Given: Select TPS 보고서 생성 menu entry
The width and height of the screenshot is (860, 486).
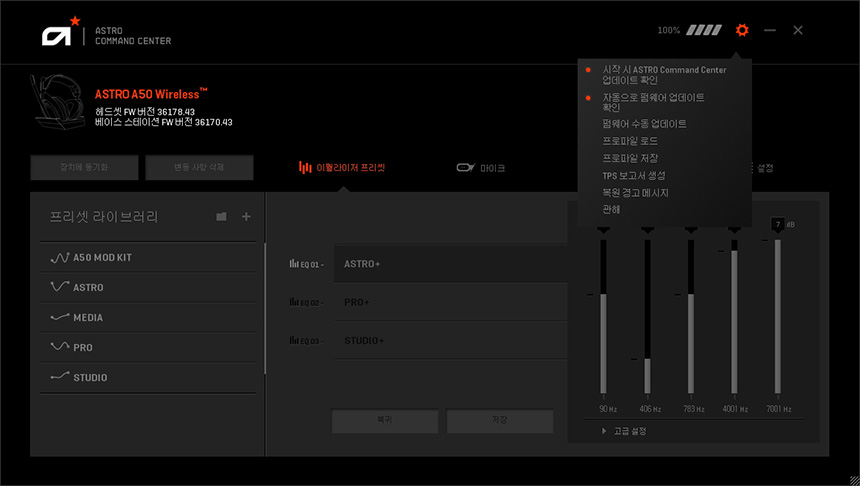Looking at the screenshot, I should (634, 176).
